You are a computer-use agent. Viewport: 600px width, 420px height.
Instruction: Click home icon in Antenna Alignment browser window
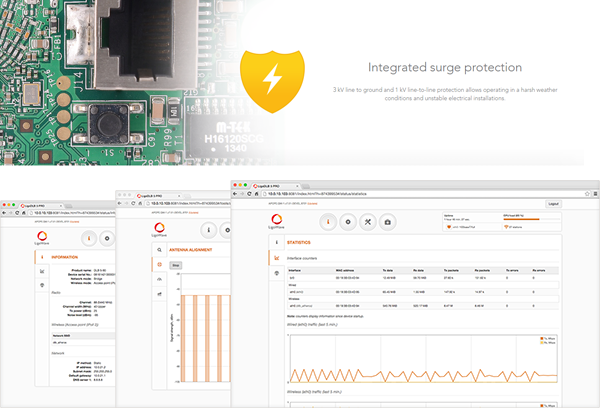click(x=140, y=203)
